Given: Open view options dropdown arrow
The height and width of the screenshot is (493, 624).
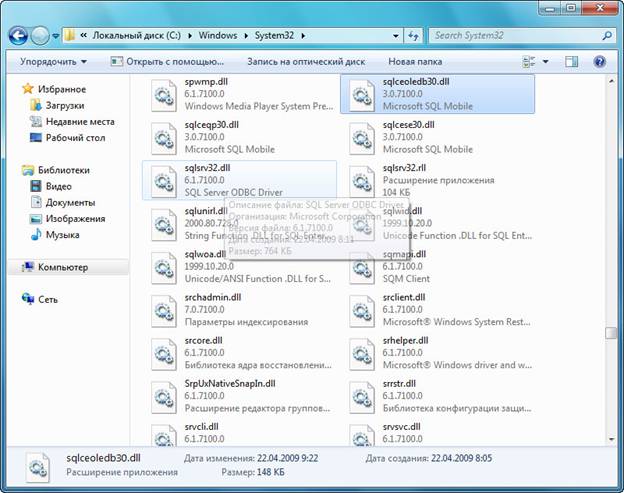Looking at the screenshot, I should 546,62.
